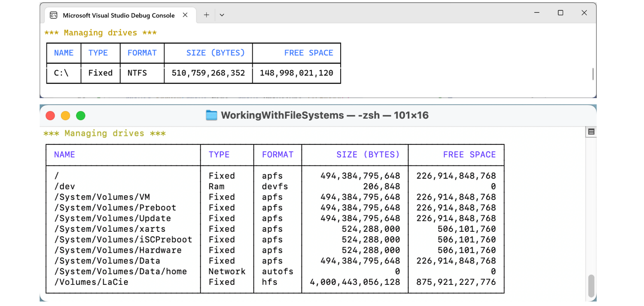This screenshot has width=644, height=306.
Task: Click the /System/Volumes/xarts entry
Action: pyautogui.click(x=110, y=229)
